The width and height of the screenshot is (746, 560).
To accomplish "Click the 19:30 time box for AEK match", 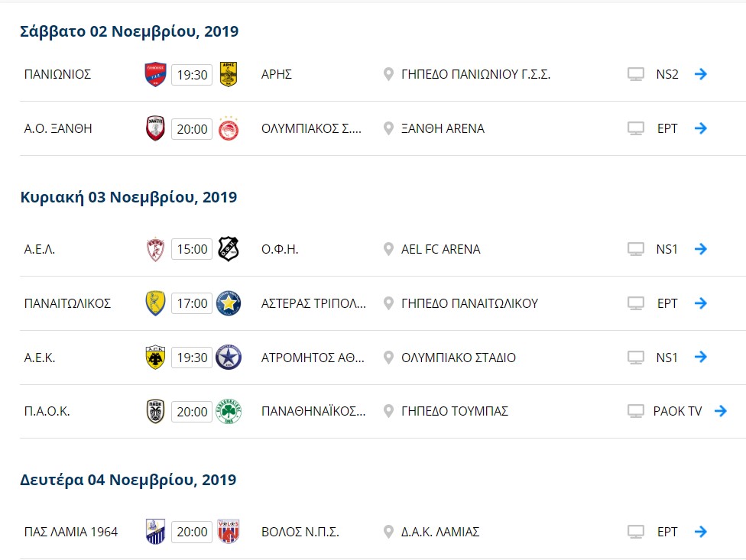I will pyautogui.click(x=192, y=358).
